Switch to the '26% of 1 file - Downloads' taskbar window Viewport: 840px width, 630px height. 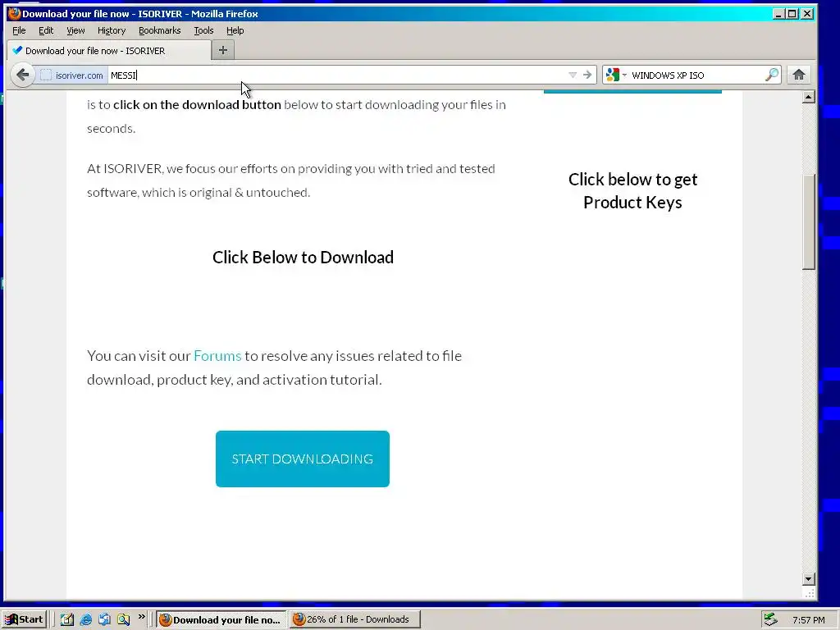(x=355, y=619)
